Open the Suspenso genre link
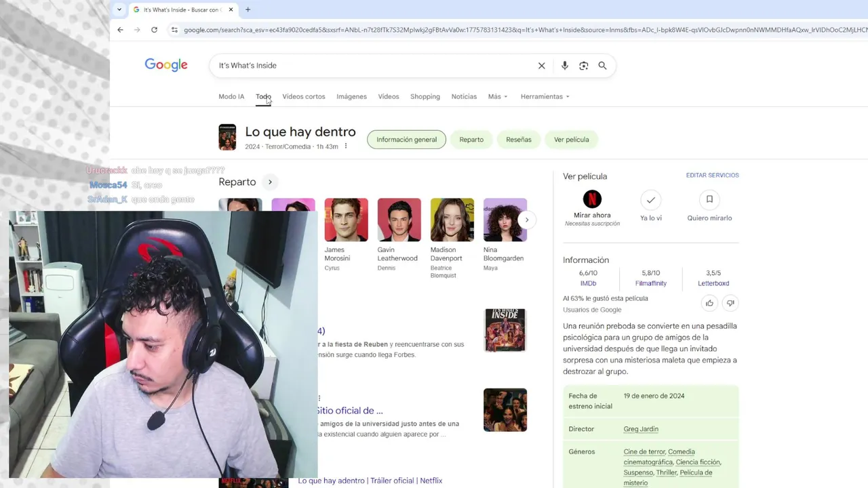Screen dimensions: 868x488 [x=638, y=472]
